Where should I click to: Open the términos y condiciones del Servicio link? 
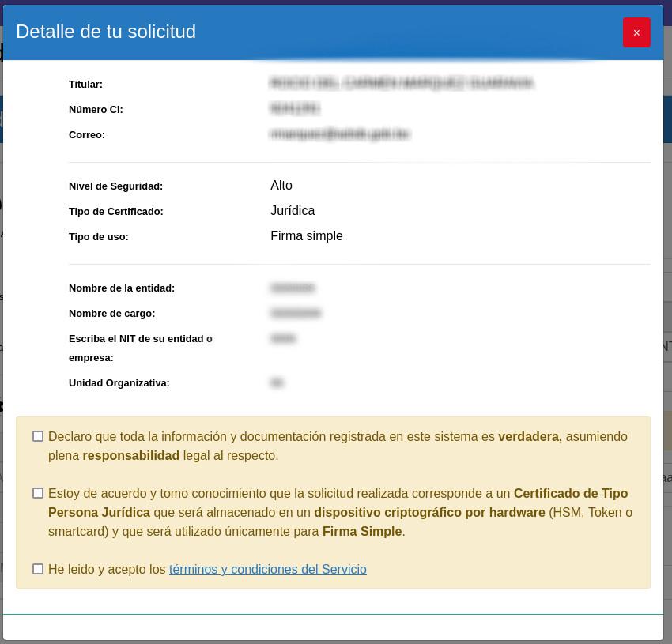coord(267,569)
